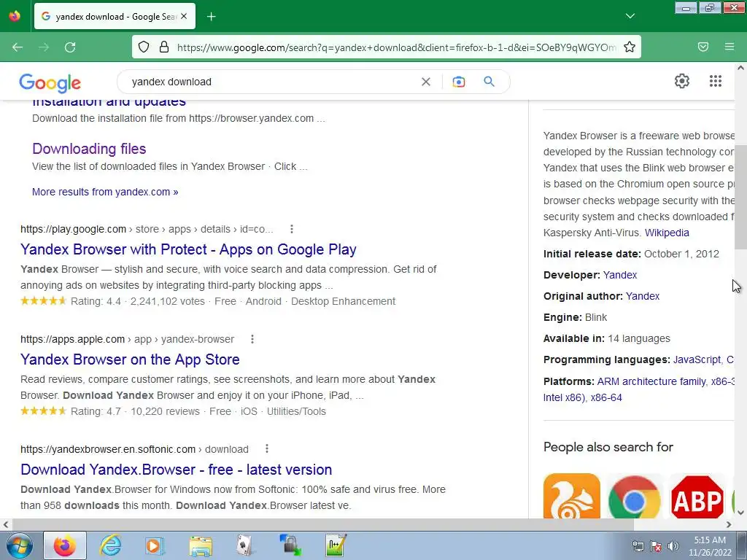The height and width of the screenshot is (560, 747).
Task: Open the Wikipedia link in the knowledge panel
Action: 667,233
